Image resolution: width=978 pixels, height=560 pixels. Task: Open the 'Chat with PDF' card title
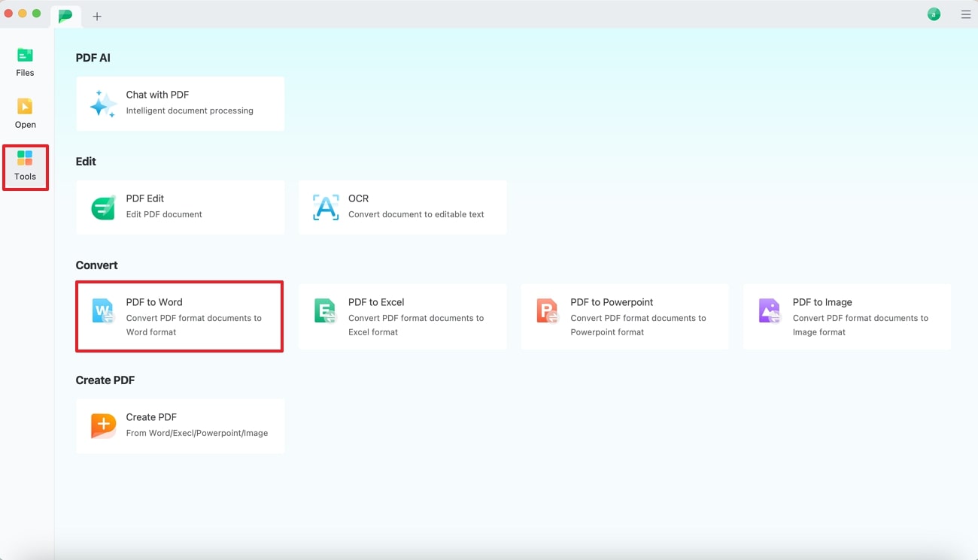tap(157, 95)
